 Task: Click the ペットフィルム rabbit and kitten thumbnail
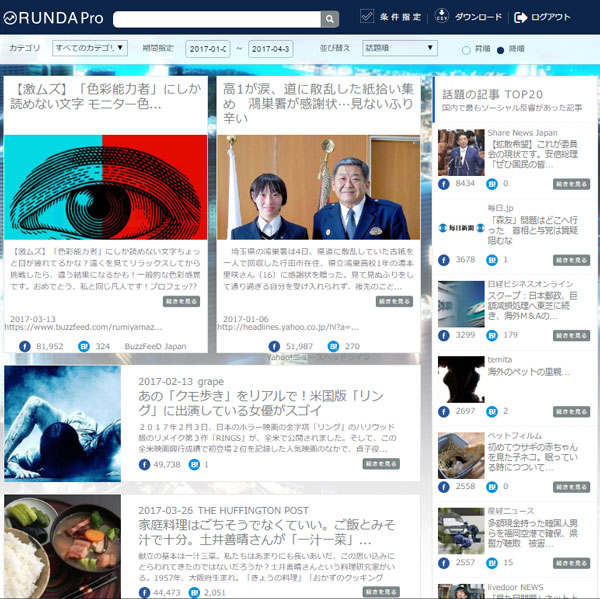(x=461, y=455)
